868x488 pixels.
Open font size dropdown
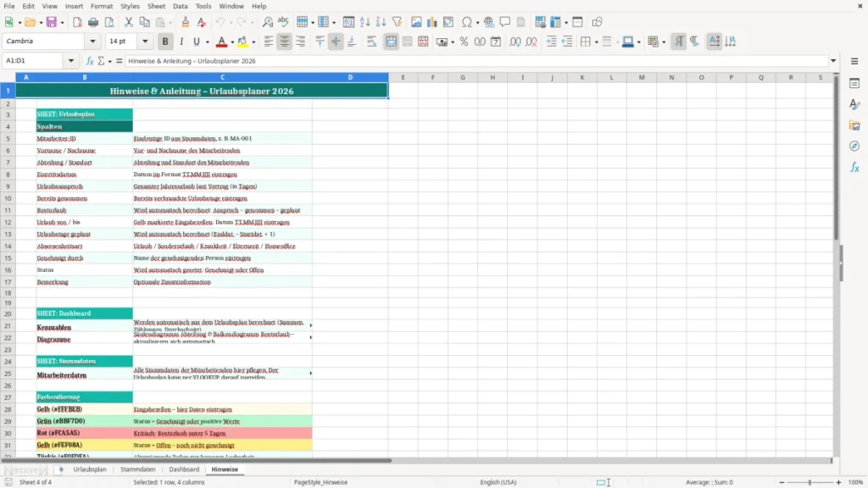click(145, 42)
